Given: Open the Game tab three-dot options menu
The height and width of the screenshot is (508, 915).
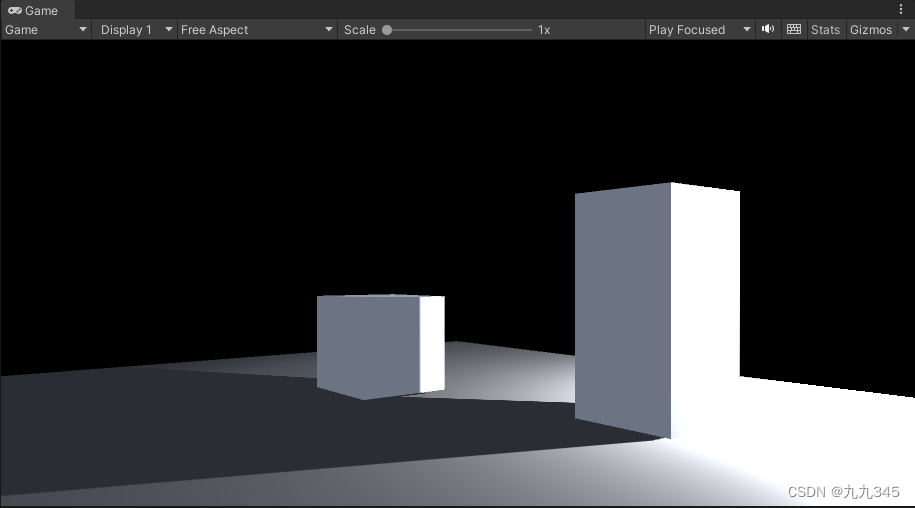Looking at the screenshot, I should 901,9.
